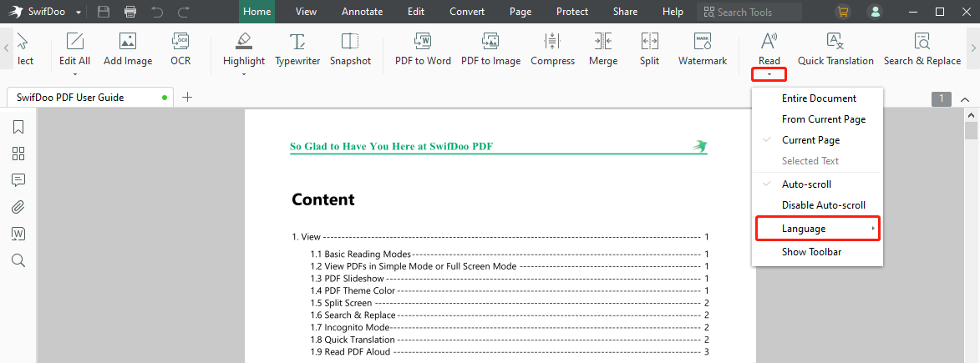The image size is (980, 363).
Task: Open the Help tab
Action: click(x=673, y=12)
